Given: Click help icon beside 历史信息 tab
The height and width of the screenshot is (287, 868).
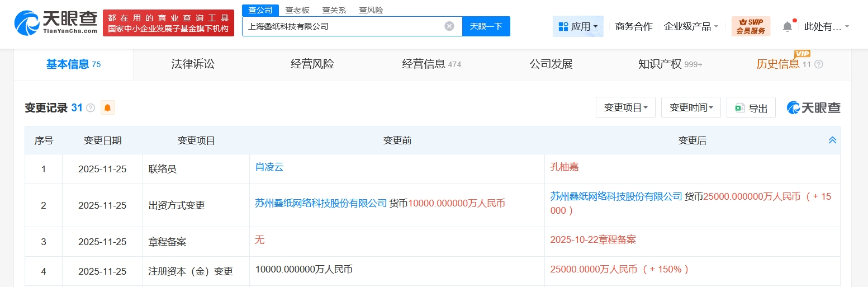Looking at the screenshot, I should coord(819,64).
